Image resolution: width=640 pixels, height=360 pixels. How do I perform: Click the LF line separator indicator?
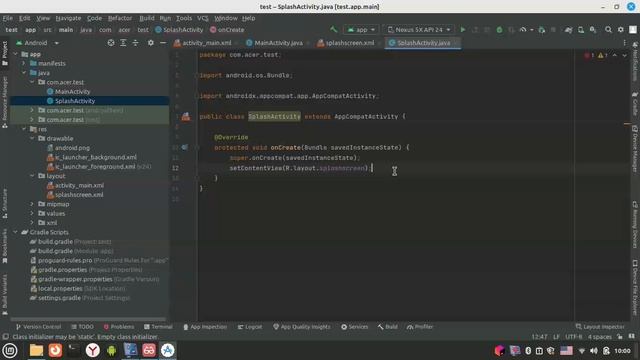pyautogui.click(x=556, y=337)
